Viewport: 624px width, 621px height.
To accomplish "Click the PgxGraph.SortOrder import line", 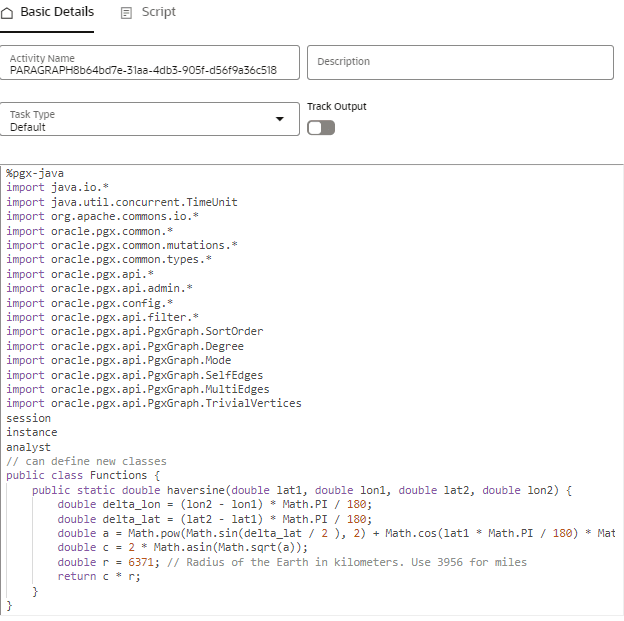I will point(135,332).
